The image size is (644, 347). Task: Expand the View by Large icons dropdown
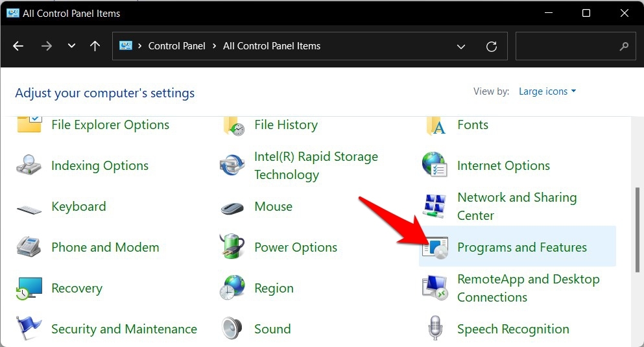[x=547, y=91]
